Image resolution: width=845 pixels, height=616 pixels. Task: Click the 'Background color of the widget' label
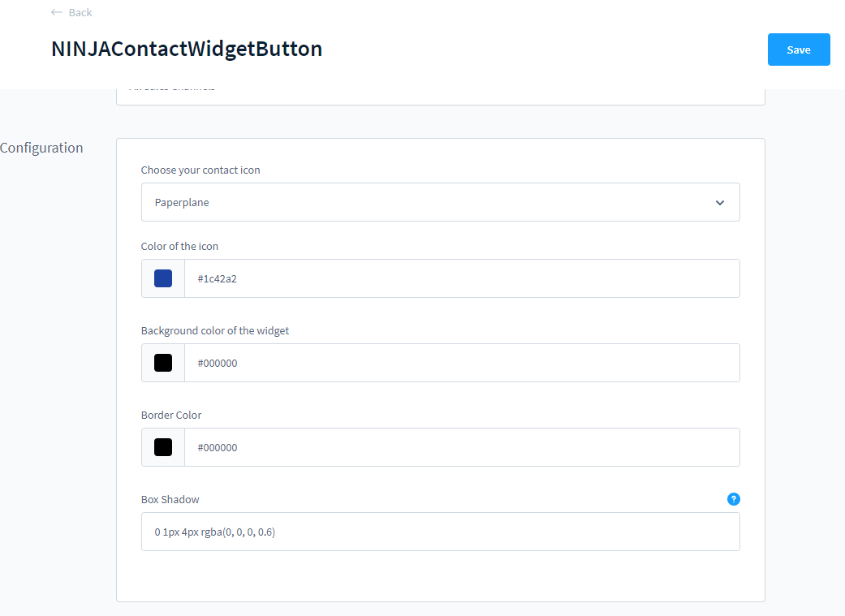click(215, 331)
